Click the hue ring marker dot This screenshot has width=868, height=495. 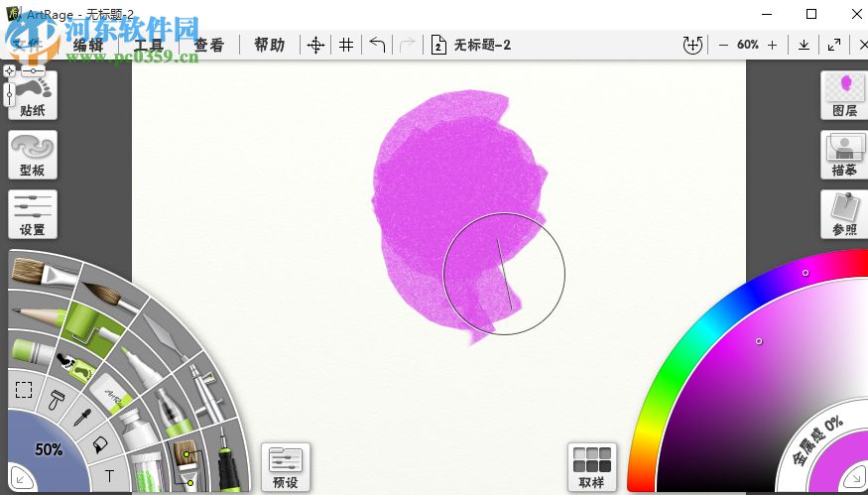tap(806, 273)
